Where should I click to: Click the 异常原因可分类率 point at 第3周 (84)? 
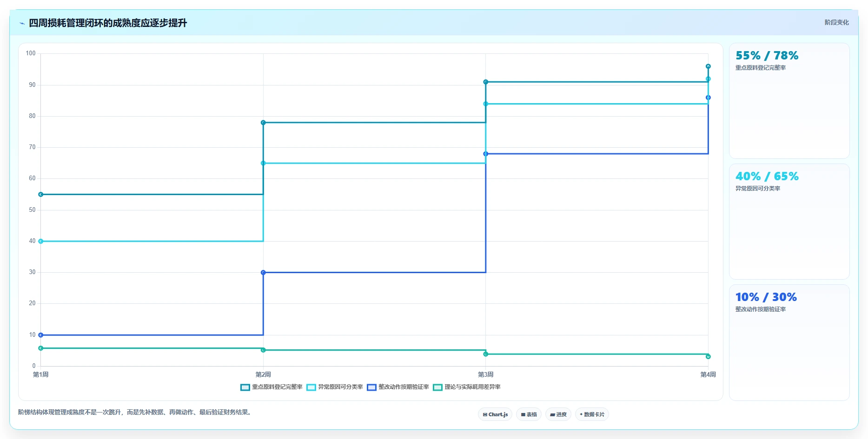click(x=486, y=104)
